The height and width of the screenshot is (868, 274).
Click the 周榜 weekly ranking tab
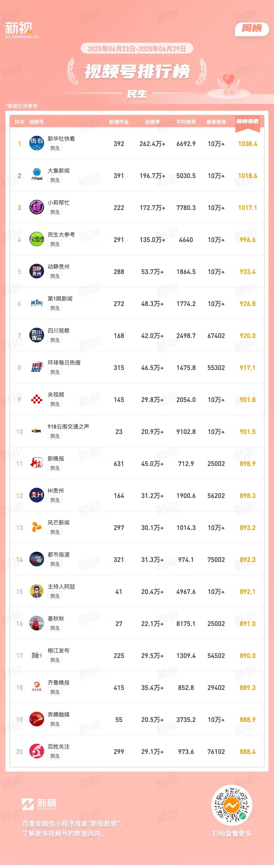point(252,28)
